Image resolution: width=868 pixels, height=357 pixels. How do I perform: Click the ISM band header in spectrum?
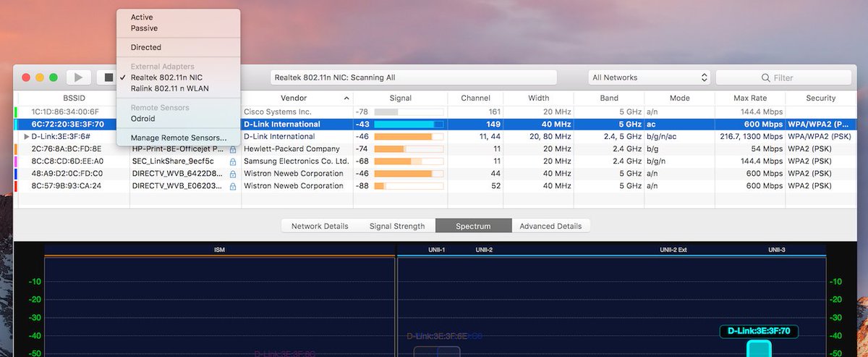pyautogui.click(x=219, y=249)
